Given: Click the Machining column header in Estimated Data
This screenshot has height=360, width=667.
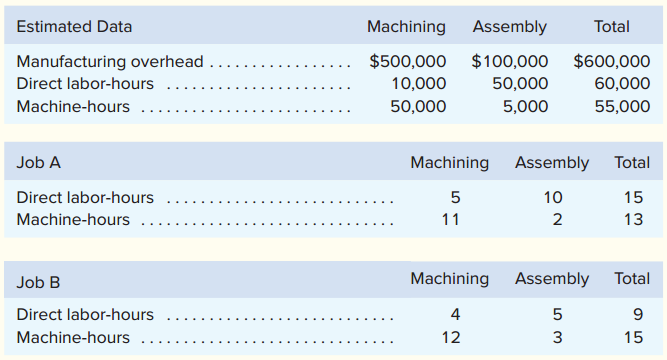Looking at the screenshot, I should 407,27.
